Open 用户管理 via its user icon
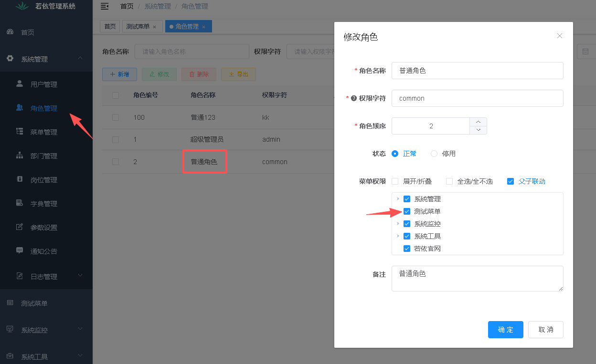Screen dimensions: 596x364 [x=20, y=84]
